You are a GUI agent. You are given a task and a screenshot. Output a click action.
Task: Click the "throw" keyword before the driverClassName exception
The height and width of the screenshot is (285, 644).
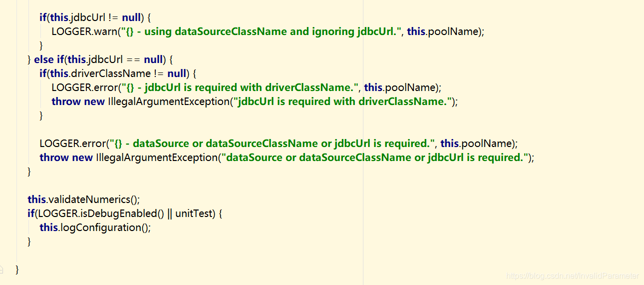click(66, 101)
